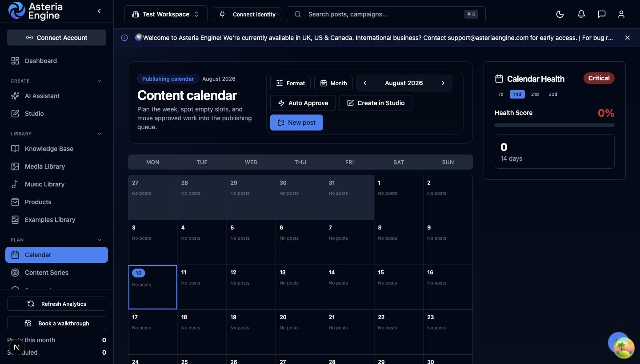This screenshot has width=640, height=364.
Task: Click Book a walkthrough
Action: click(x=56, y=323)
